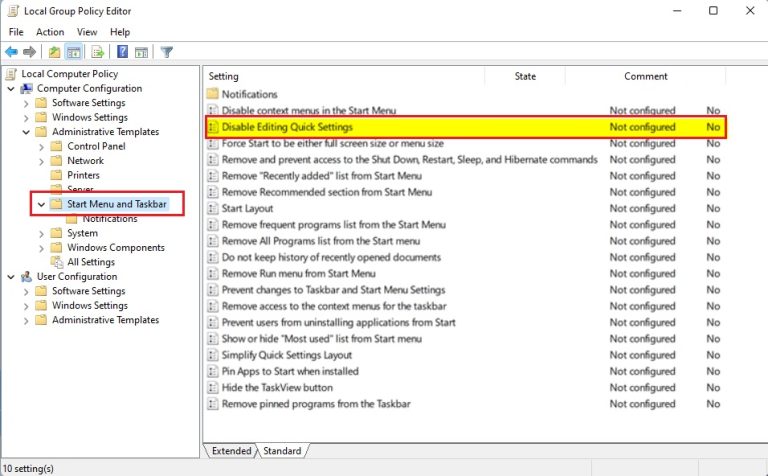Select the Notifications subfolder in the tree

pos(110,218)
